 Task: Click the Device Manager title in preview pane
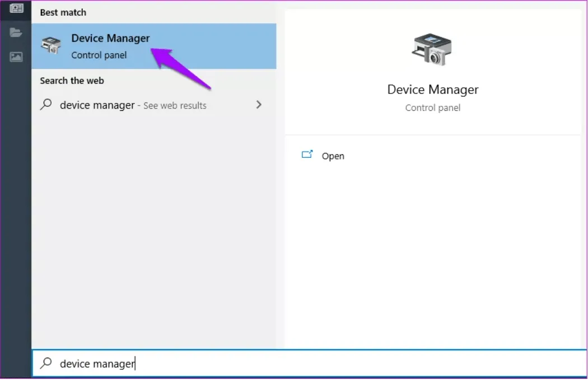[x=432, y=90]
